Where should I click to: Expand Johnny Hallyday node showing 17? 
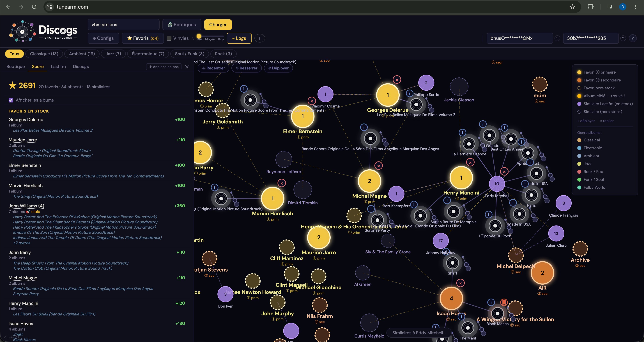[440, 241]
